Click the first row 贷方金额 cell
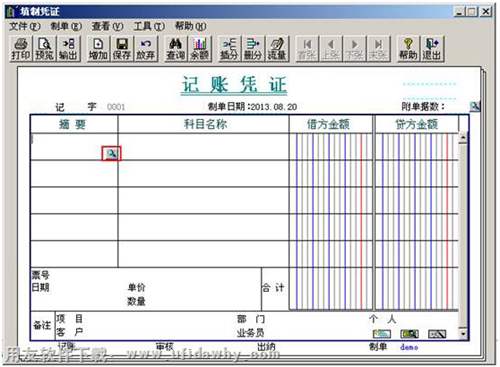Image resolution: width=500 pixels, height=367 pixels. [417, 147]
